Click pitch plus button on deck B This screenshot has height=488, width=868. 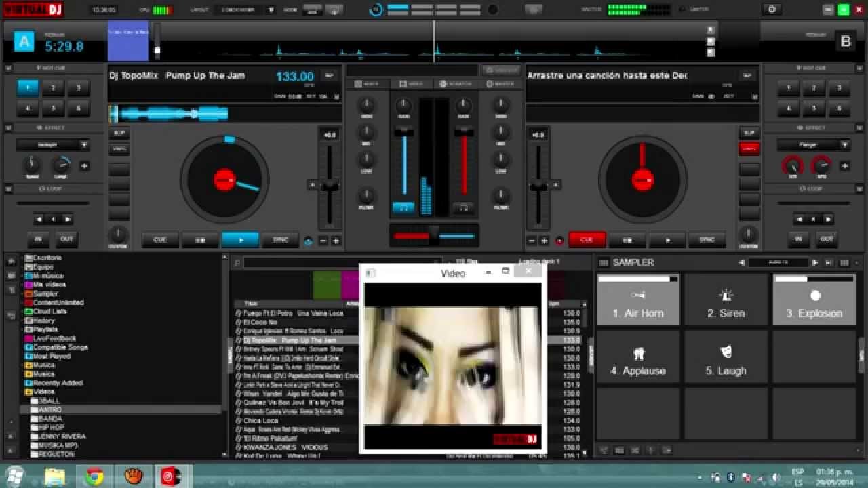[x=545, y=241]
